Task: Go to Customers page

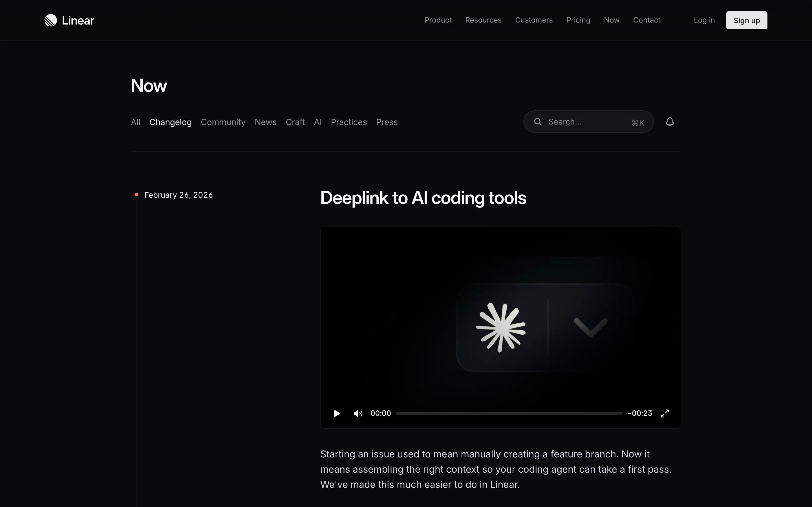Action: [533, 20]
